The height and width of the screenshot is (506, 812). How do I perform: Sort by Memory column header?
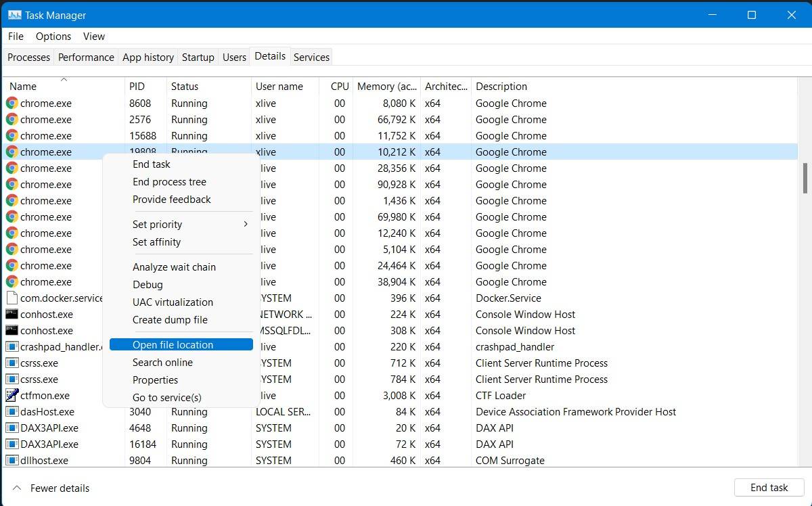pos(386,87)
